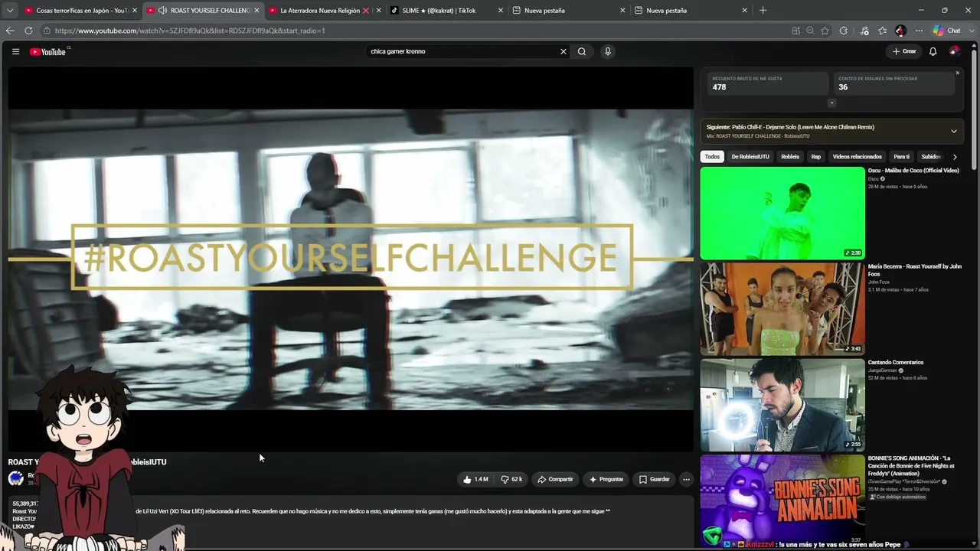Screen dimensions: 980x551
Task: Select the Videos relacionados chip
Action: pyautogui.click(x=857, y=157)
